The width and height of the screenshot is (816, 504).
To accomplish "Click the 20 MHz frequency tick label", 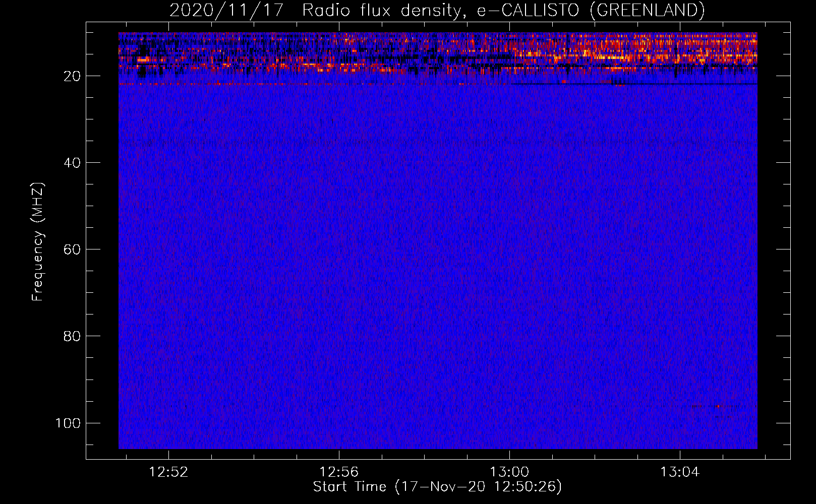I will [72, 76].
